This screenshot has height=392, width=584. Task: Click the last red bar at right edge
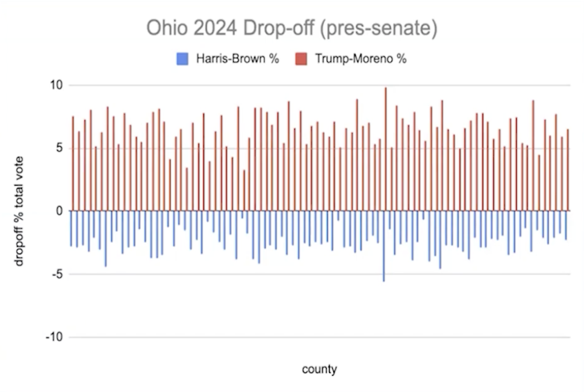[x=568, y=170]
